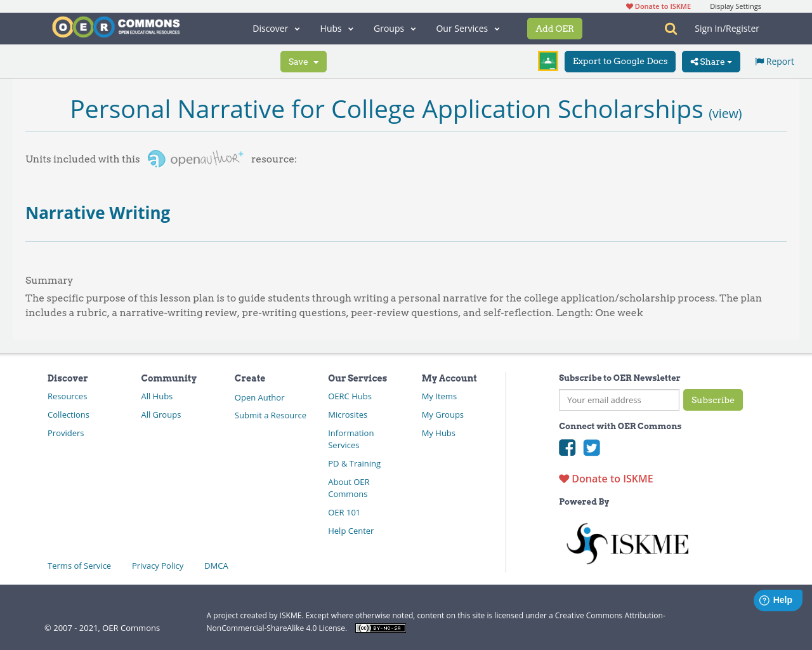The image size is (812, 650).
Task: Click the Creative Commons license badge
Action: tap(380, 627)
